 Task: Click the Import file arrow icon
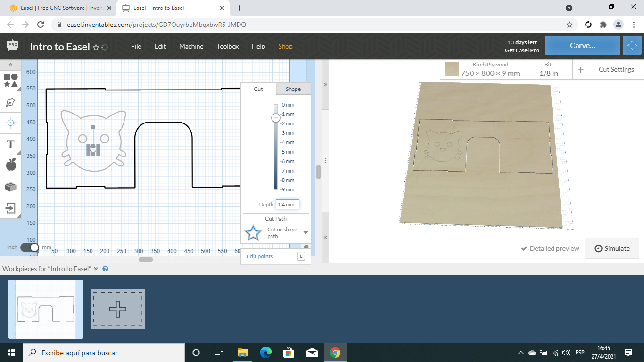tap(10, 208)
